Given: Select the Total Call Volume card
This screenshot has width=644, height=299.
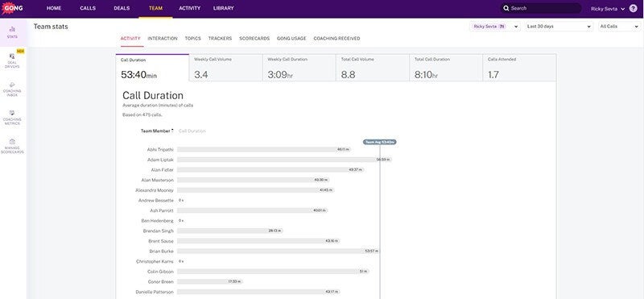Looking at the screenshot, I should [x=373, y=68].
